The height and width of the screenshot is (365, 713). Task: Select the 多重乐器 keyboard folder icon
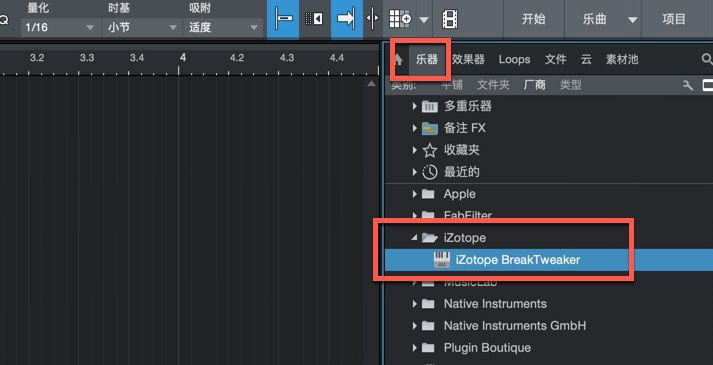pyautogui.click(x=430, y=107)
